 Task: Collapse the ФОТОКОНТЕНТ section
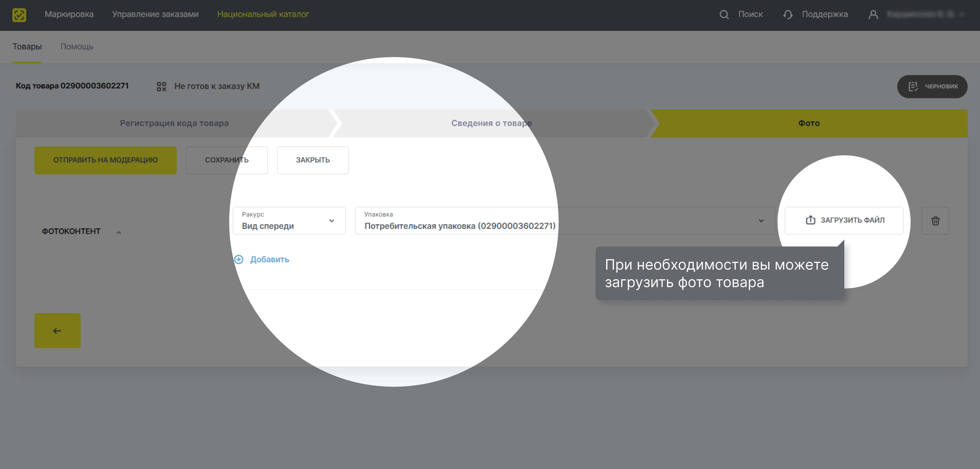click(x=119, y=232)
